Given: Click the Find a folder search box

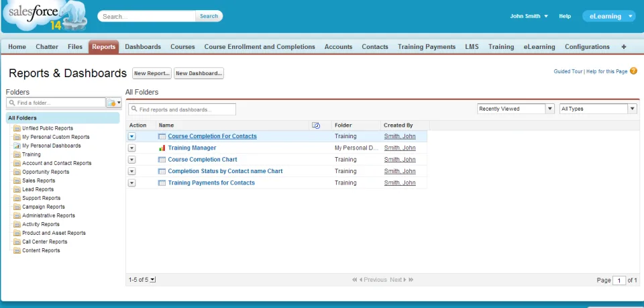Looking at the screenshot, I should [x=56, y=103].
